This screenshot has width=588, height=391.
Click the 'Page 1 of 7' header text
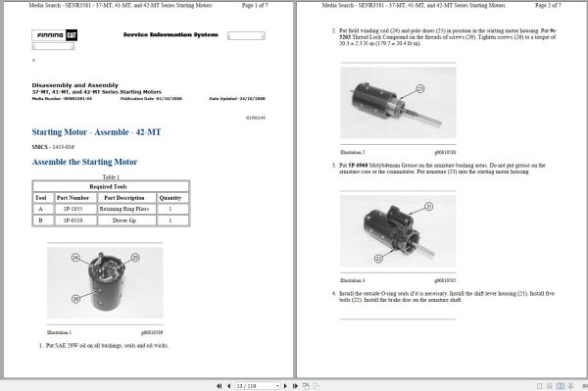[x=255, y=5]
